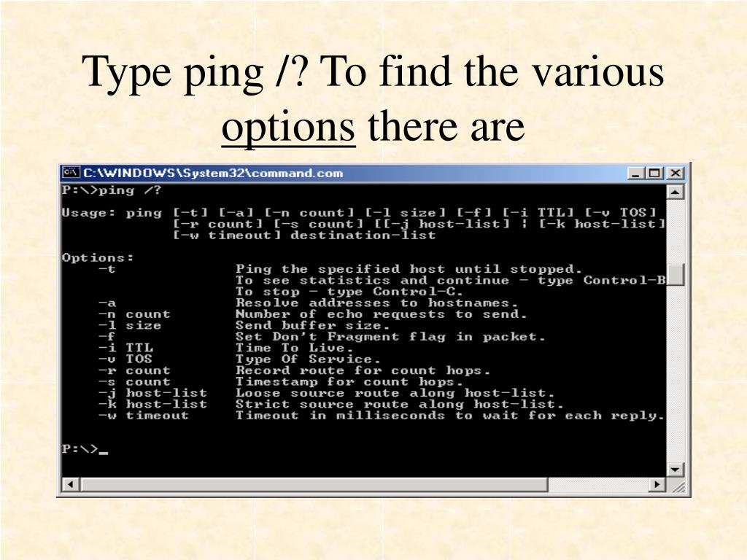The width and height of the screenshot is (747, 560).
Task: Click the '-l size' option label
Action: click(130, 326)
